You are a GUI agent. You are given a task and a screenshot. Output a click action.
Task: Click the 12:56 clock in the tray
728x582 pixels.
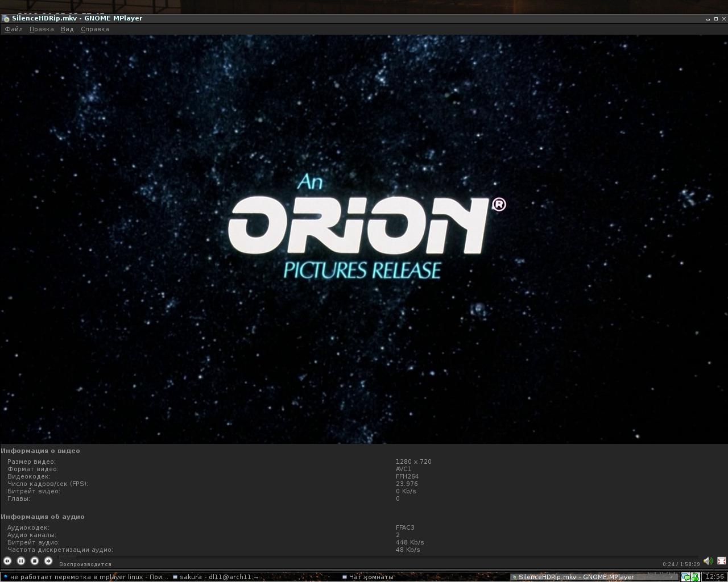714,576
